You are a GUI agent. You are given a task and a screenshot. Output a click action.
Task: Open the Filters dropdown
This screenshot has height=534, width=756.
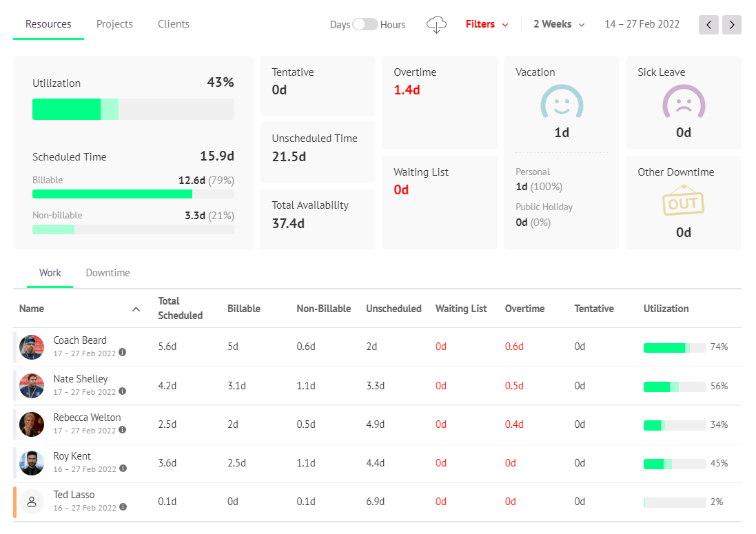click(487, 23)
